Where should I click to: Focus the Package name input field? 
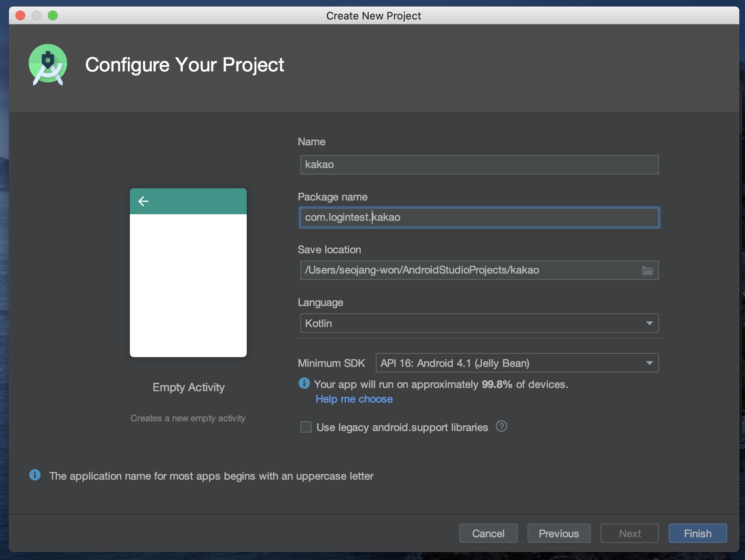[479, 218]
